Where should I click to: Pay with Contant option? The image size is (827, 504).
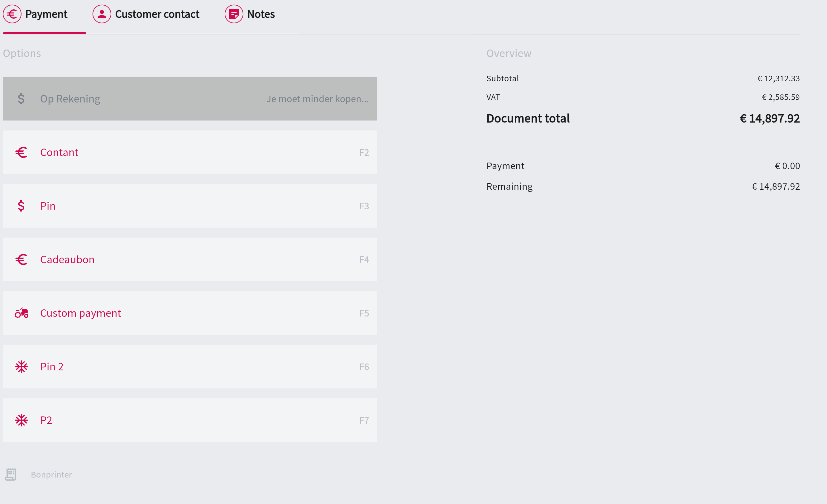(190, 152)
